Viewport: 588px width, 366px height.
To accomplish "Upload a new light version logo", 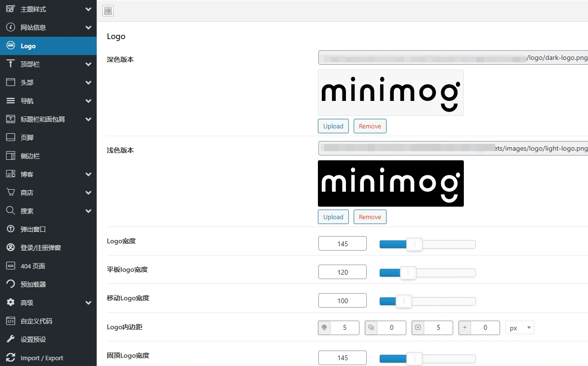I will [333, 217].
